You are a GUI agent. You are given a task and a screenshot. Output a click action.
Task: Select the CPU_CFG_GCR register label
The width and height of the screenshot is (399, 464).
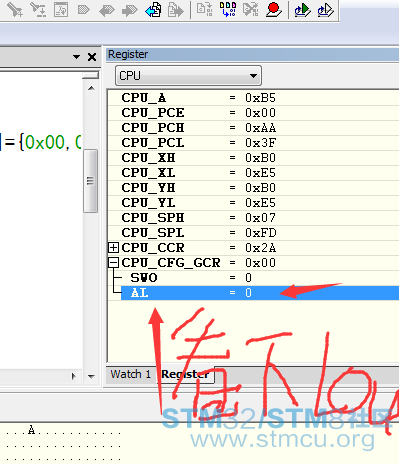point(171,263)
